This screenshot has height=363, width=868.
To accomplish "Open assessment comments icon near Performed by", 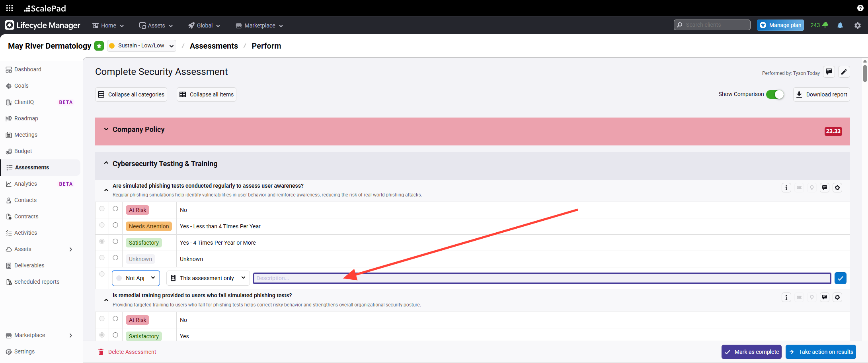I will tap(829, 72).
